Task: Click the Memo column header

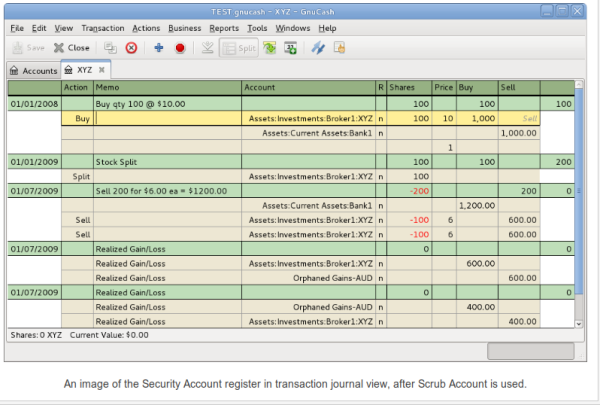Action: click(x=168, y=87)
